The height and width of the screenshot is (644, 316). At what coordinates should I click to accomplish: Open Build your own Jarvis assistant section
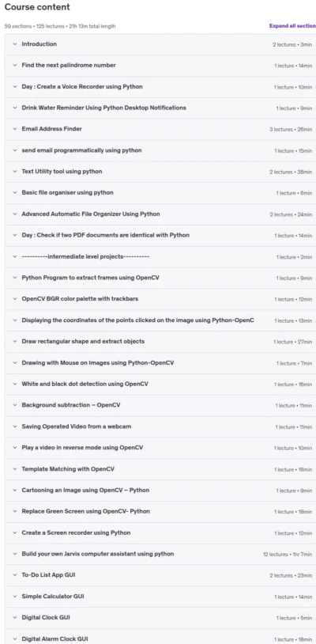[160, 554]
